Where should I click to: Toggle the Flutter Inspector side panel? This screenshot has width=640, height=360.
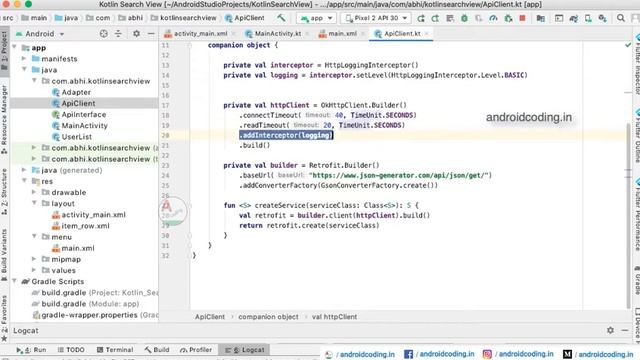[636, 63]
